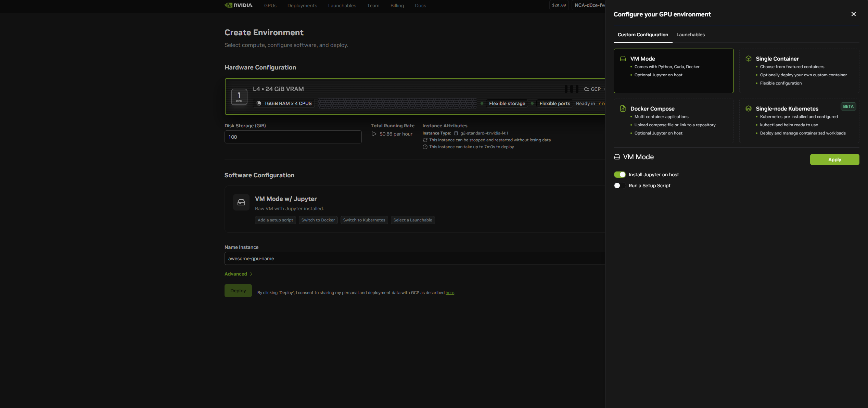Open the Docs link

point(420,5)
